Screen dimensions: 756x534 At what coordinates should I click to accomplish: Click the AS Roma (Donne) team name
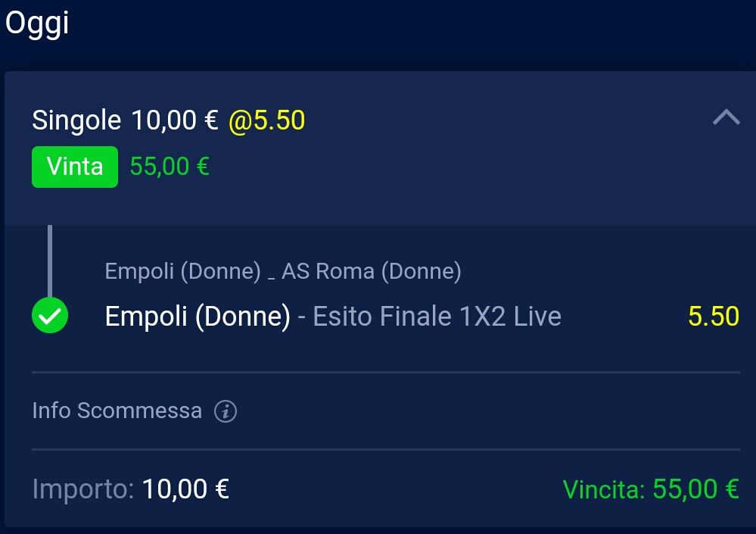[372, 271]
